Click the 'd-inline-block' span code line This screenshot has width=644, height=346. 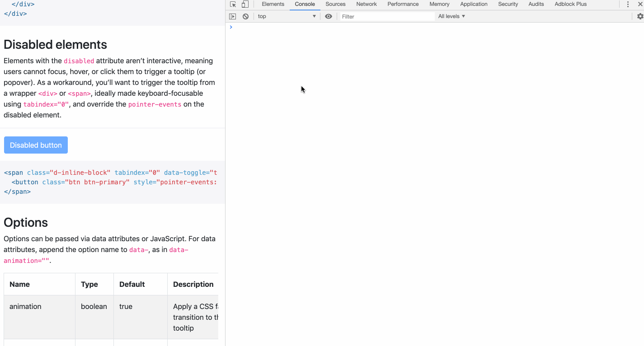(x=111, y=173)
